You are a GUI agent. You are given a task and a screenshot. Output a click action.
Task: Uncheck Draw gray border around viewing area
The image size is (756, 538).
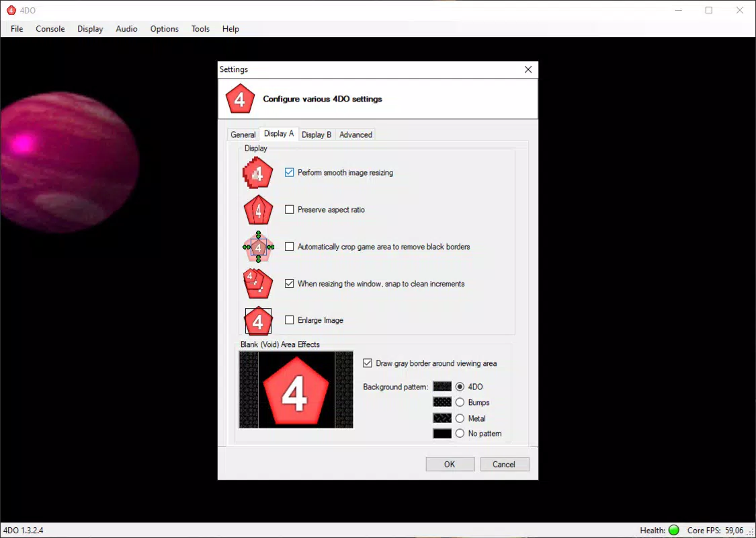(368, 363)
